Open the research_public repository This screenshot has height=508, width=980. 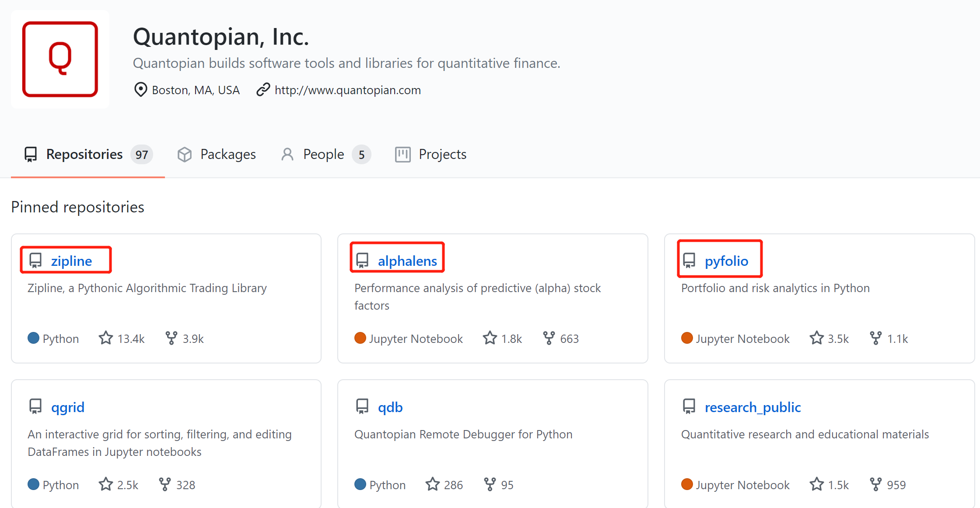[752, 407]
